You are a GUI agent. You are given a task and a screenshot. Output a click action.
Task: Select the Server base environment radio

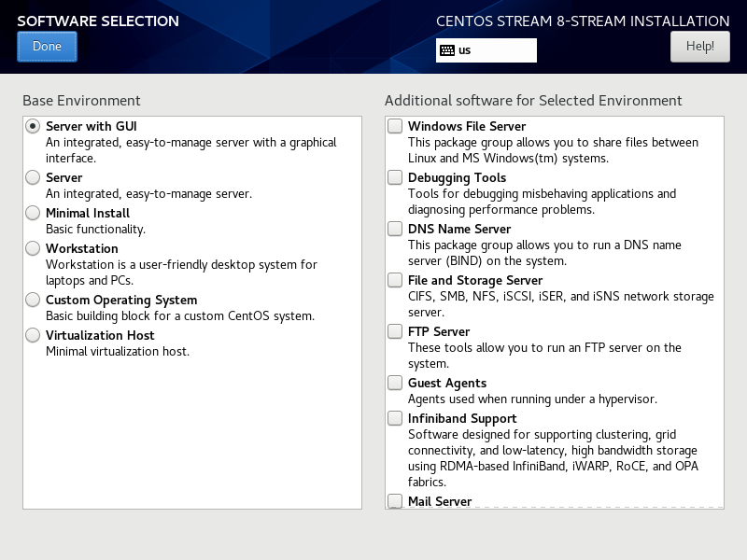[33, 177]
